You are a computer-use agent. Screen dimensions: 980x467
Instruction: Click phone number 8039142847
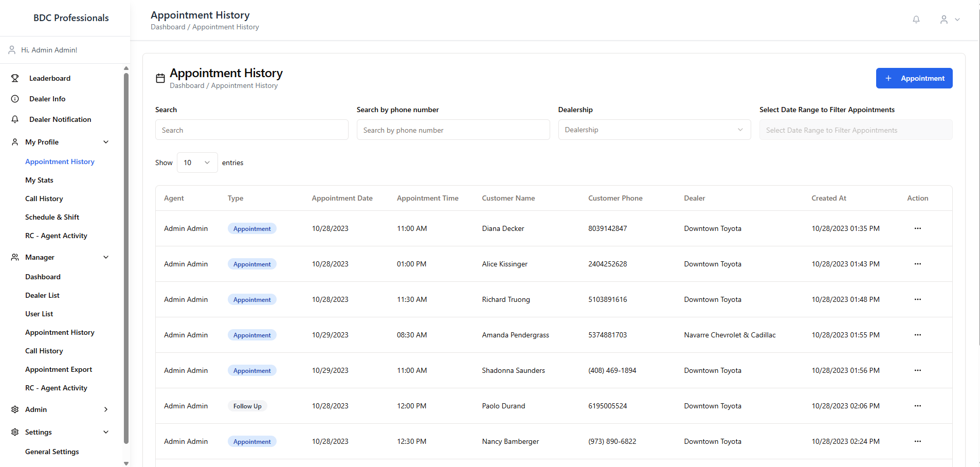click(x=607, y=228)
